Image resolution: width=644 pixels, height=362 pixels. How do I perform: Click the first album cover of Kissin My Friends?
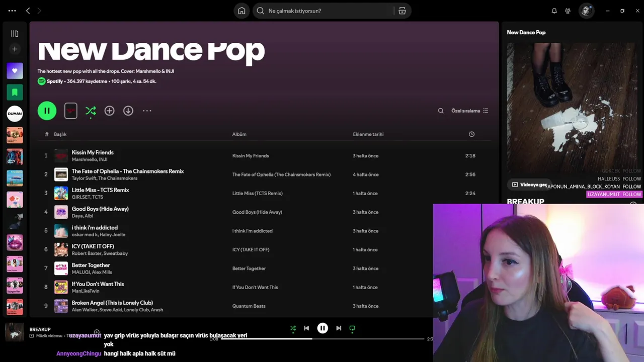click(61, 155)
